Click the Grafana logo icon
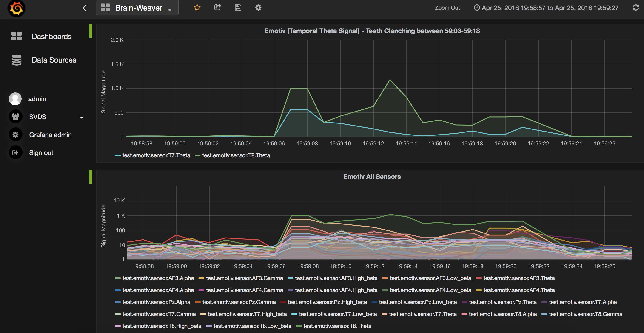Viewport: 644px width, 333px height. pos(17,8)
